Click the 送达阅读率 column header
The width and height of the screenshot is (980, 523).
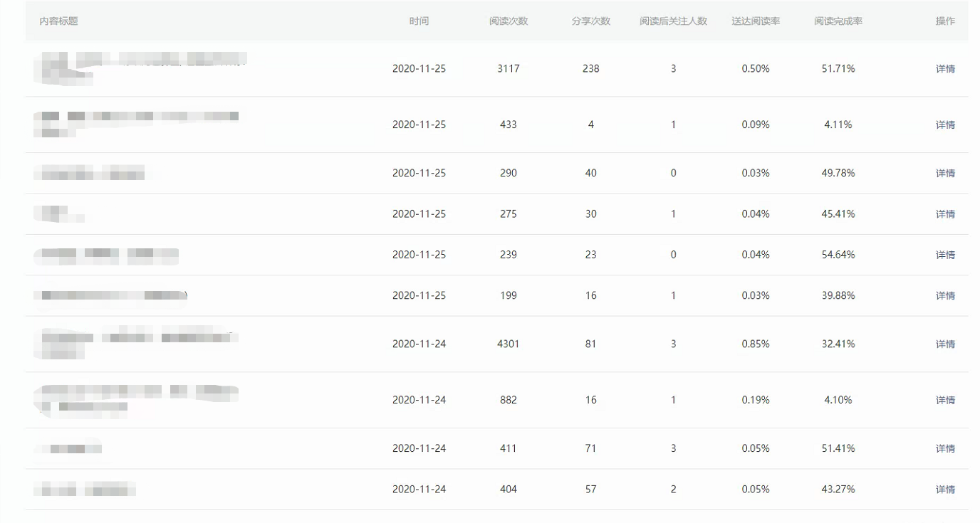[x=755, y=21]
